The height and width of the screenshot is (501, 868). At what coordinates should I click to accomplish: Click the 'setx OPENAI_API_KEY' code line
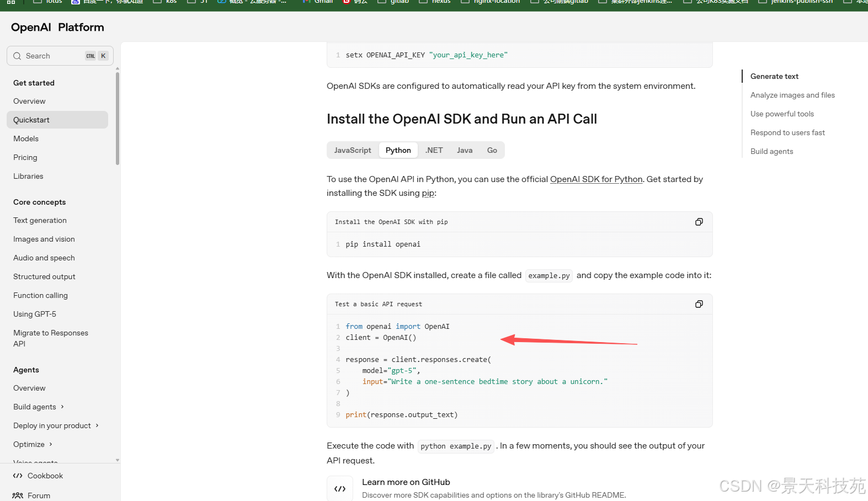(427, 55)
